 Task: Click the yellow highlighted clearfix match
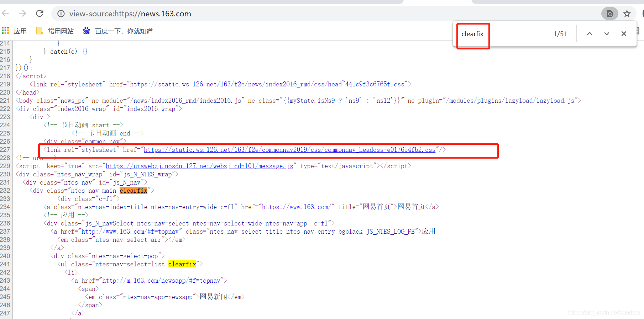pyautogui.click(x=182, y=264)
